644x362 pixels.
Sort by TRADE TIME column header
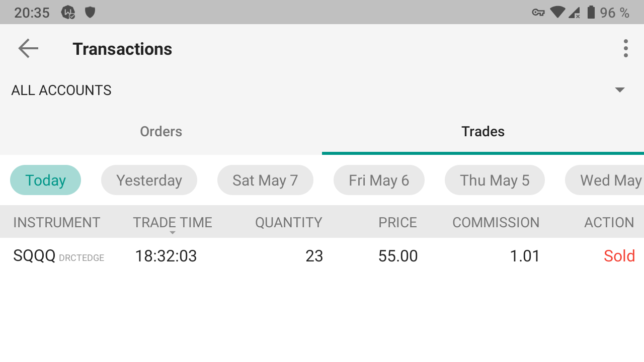173,222
